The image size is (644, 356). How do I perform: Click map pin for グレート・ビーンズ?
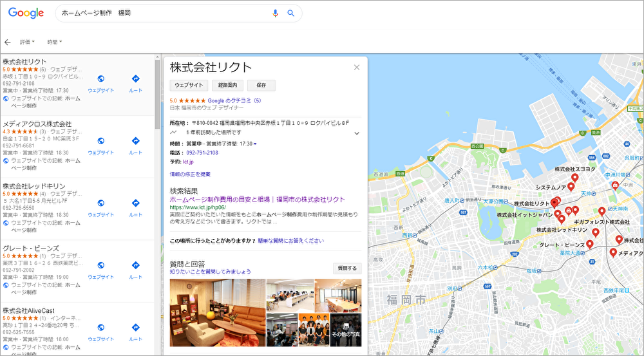[x=590, y=245]
